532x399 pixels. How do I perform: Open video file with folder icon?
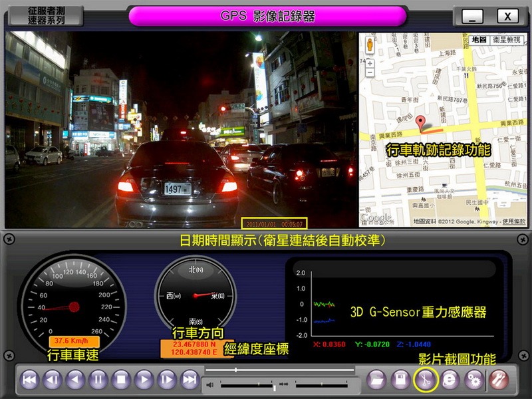[x=376, y=380]
